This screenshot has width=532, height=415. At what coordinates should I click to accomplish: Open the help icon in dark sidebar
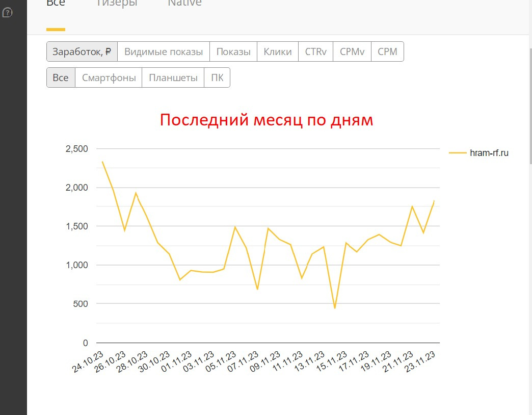click(8, 13)
